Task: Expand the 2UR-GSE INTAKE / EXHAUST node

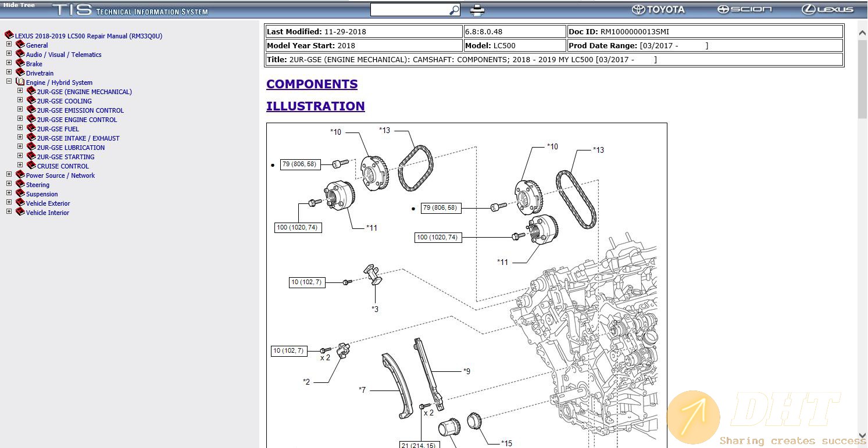Action: [x=20, y=137]
